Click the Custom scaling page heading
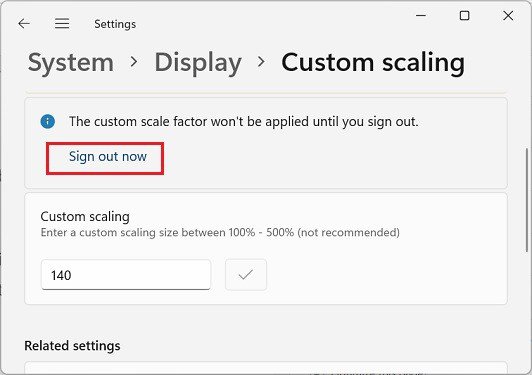The width and height of the screenshot is (532, 375). 373,63
